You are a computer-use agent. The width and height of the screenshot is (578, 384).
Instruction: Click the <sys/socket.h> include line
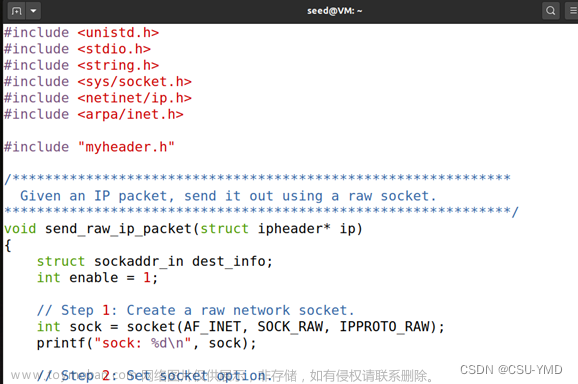pos(98,82)
